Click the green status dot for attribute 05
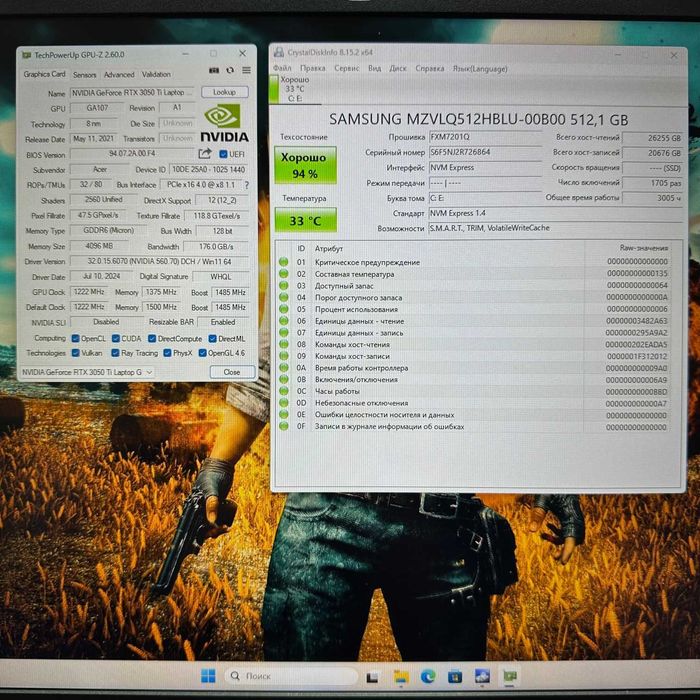This screenshot has width=700, height=700. tap(283, 309)
